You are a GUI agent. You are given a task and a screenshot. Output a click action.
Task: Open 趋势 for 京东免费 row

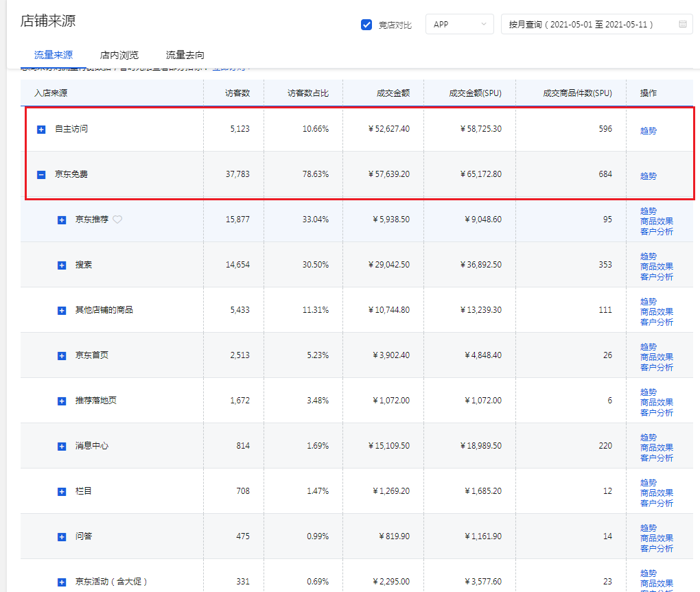[649, 176]
